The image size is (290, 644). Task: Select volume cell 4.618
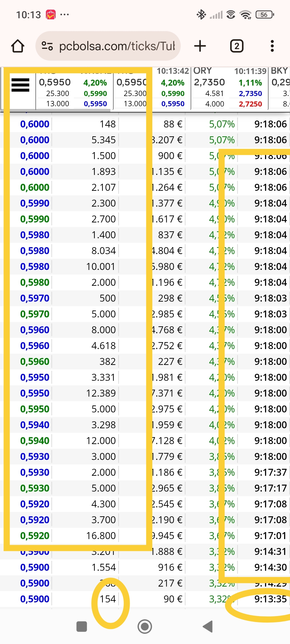[x=104, y=346]
